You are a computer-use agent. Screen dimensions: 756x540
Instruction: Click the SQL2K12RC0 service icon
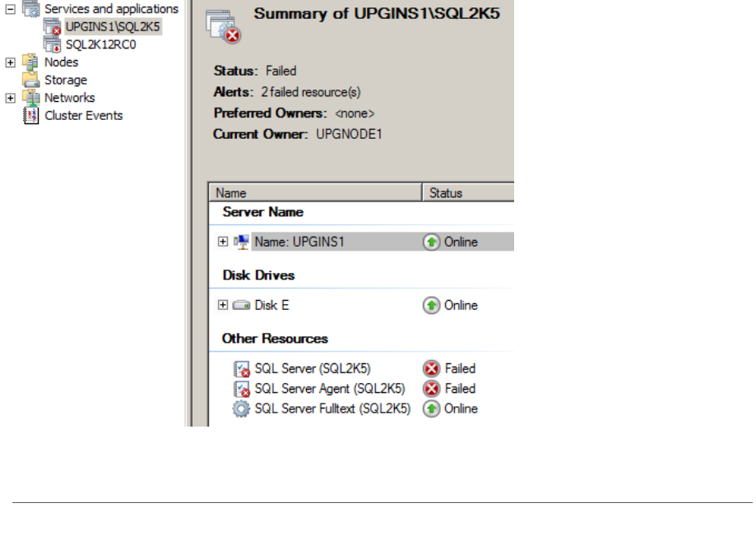click(x=53, y=44)
